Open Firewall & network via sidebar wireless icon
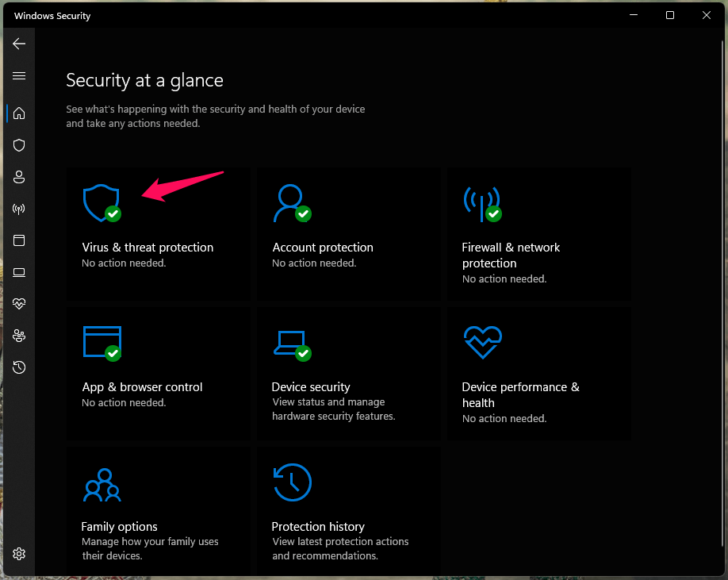728x580 pixels. 18,208
